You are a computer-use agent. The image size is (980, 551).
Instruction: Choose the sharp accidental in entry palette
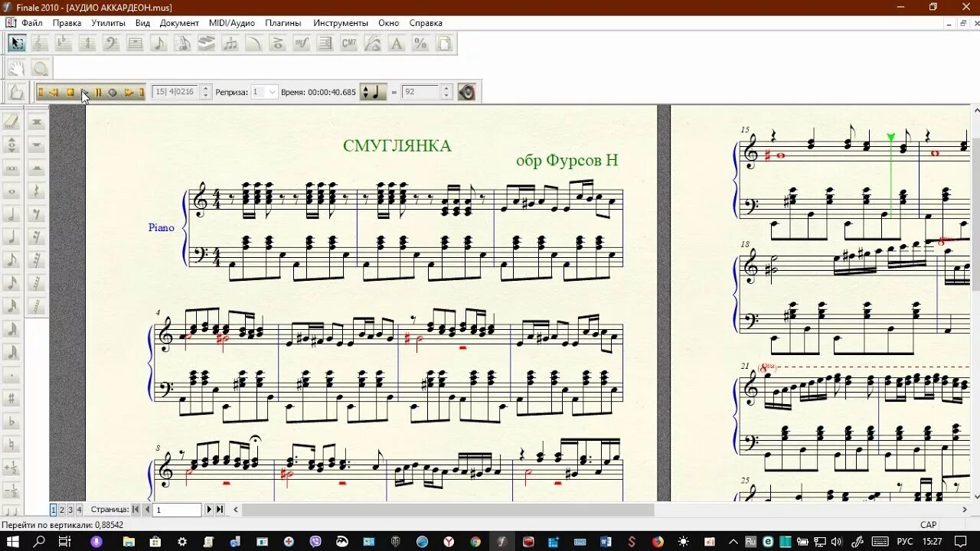11,398
